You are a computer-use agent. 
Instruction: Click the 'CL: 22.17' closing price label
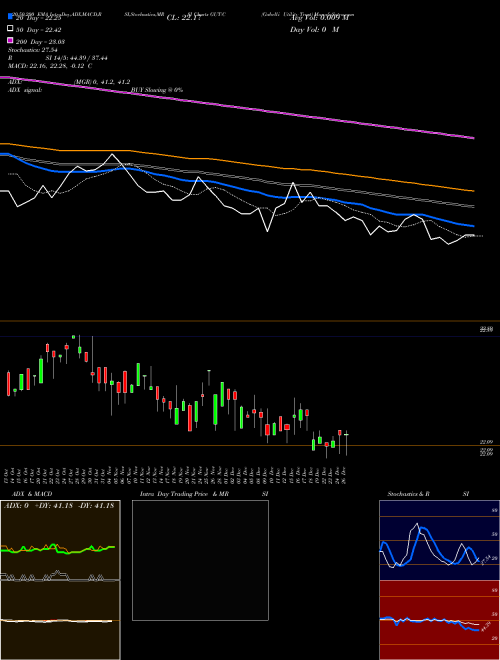(x=184, y=18)
